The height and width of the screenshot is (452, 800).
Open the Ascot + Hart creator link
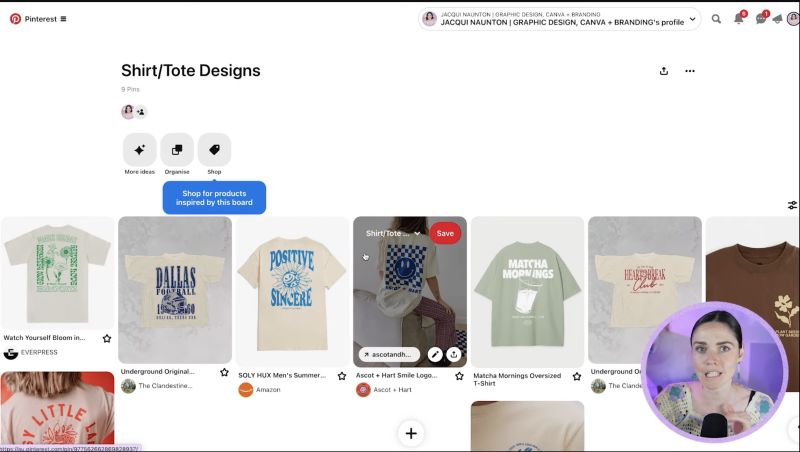[x=392, y=390]
